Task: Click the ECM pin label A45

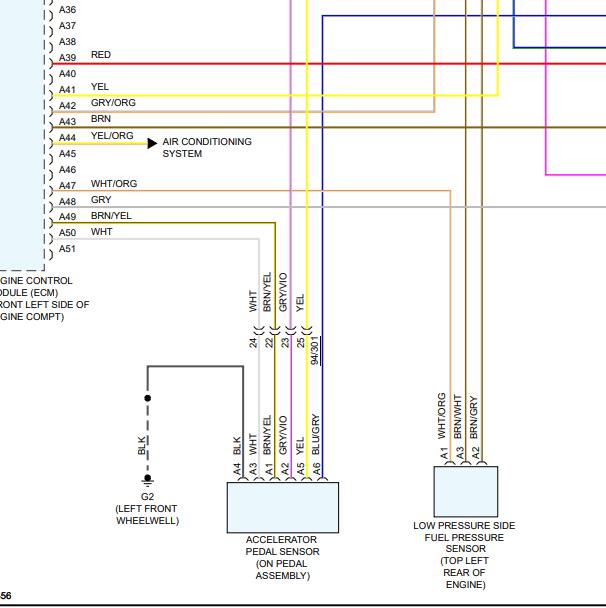Action: [67, 154]
